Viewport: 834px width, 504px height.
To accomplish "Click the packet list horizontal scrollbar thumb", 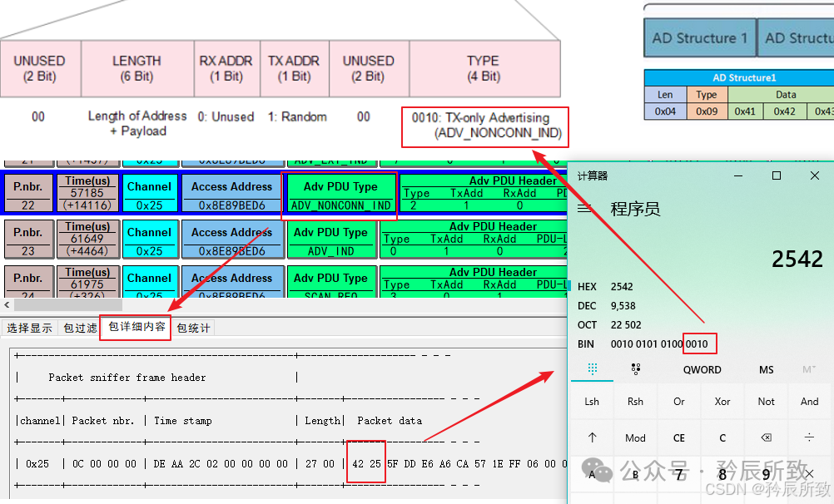I will [x=68, y=304].
